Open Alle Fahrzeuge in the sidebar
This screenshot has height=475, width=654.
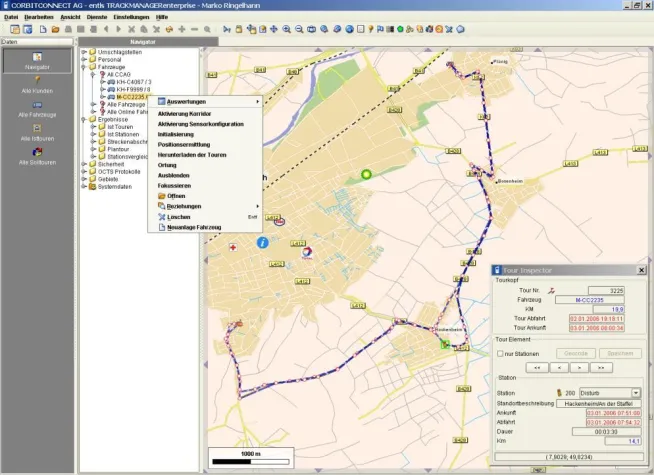[37, 105]
